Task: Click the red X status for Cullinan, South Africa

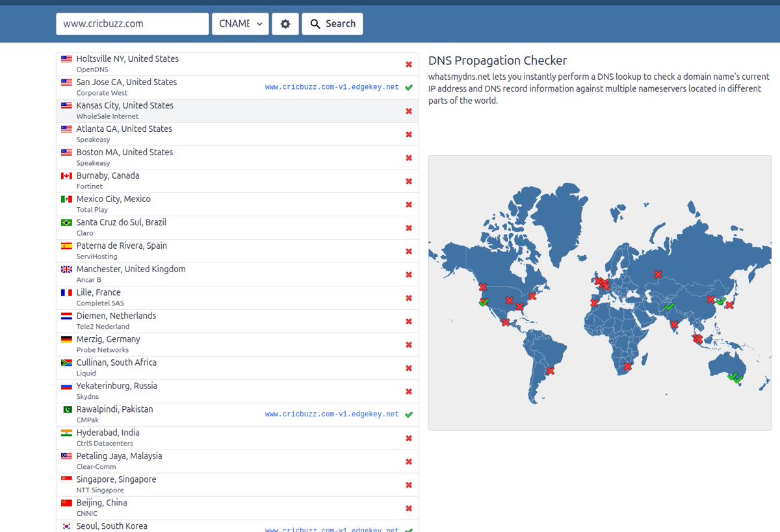Action: pos(409,368)
